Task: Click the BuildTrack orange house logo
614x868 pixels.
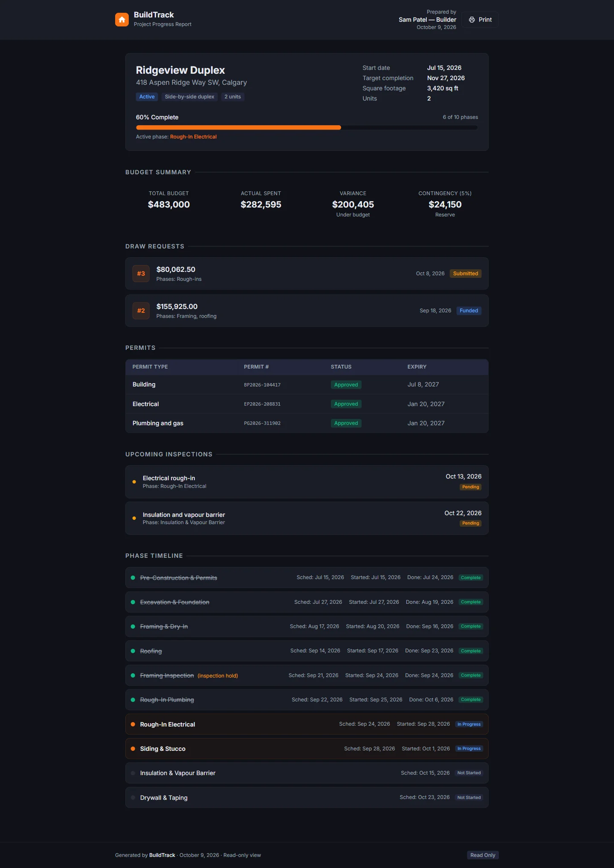Action: [122, 20]
